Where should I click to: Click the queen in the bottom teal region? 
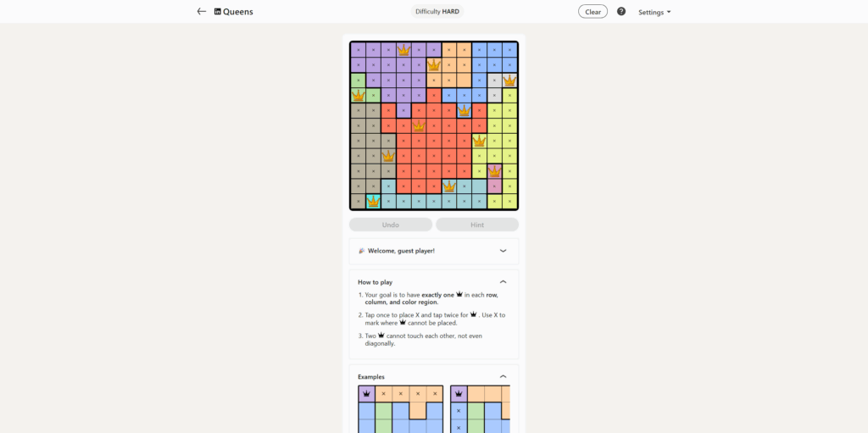pos(449,186)
